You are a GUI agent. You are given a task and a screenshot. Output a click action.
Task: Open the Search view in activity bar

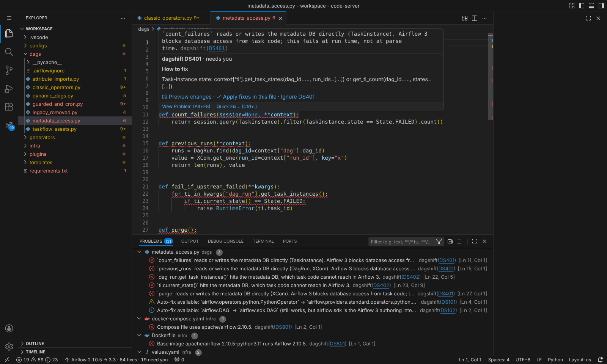point(9,52)
